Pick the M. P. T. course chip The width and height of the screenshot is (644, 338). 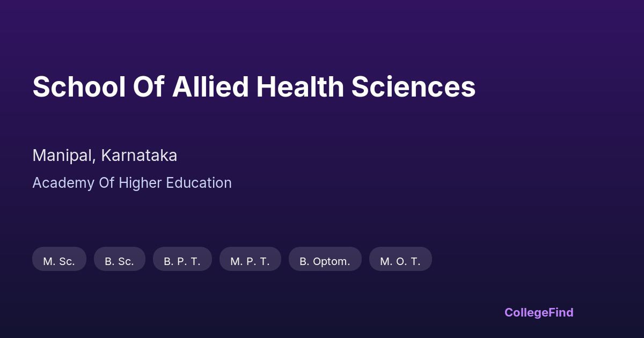[250, 261]
